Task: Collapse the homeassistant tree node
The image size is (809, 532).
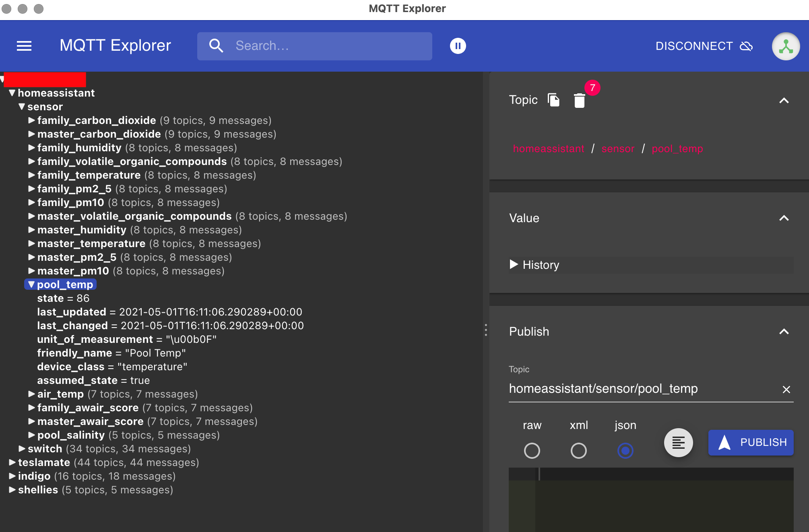Action: 12,93
